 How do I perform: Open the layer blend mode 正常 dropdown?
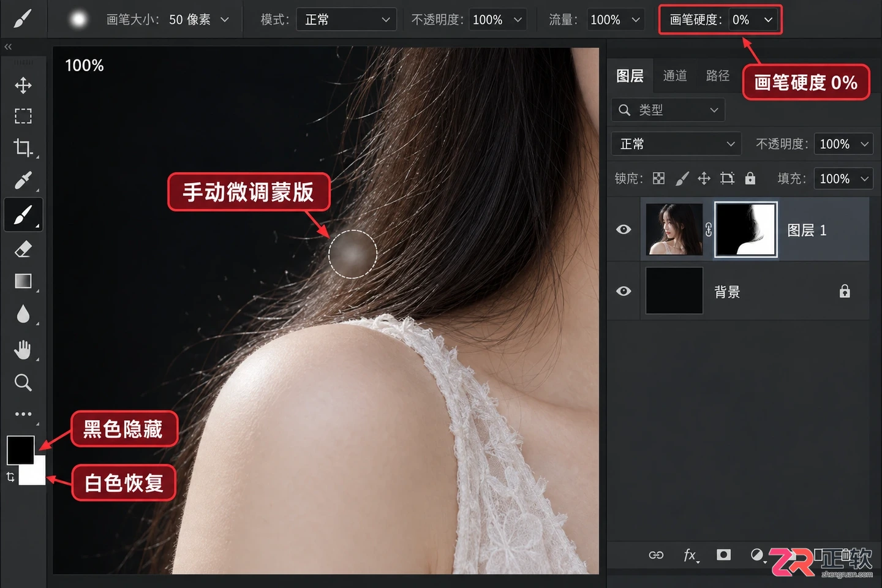pyautogui.click(x=676, y=144)
